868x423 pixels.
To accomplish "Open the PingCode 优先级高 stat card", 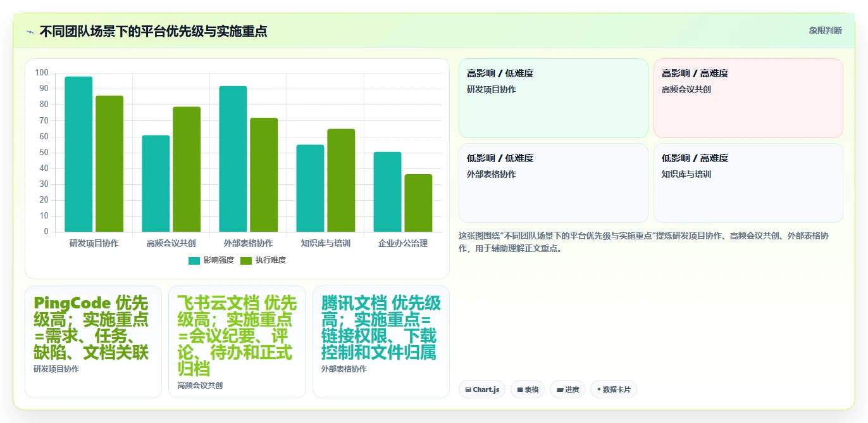I will coord(93,342).
